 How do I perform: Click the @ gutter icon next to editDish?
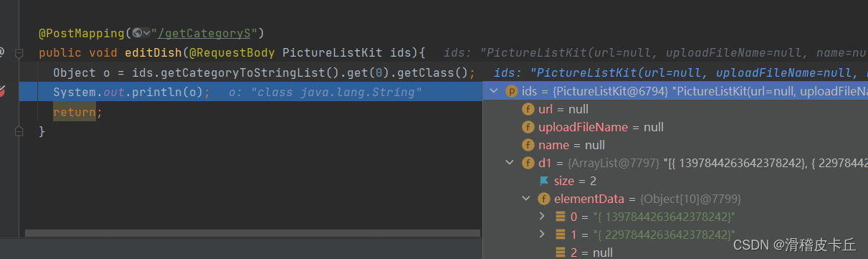pyautogui.click(x=2, y=52)
